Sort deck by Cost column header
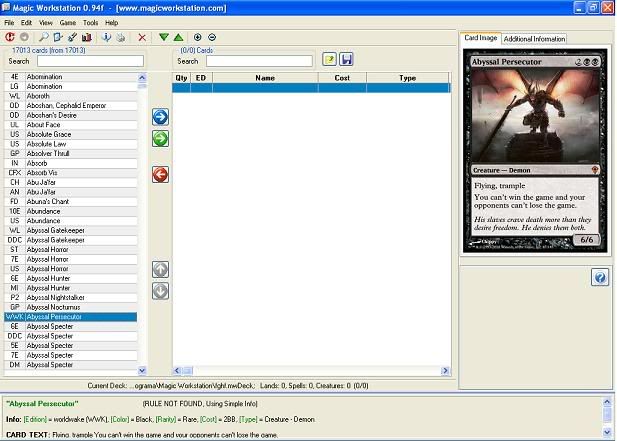The height and width of the screenshot is (441, 617). click(342, 78)
